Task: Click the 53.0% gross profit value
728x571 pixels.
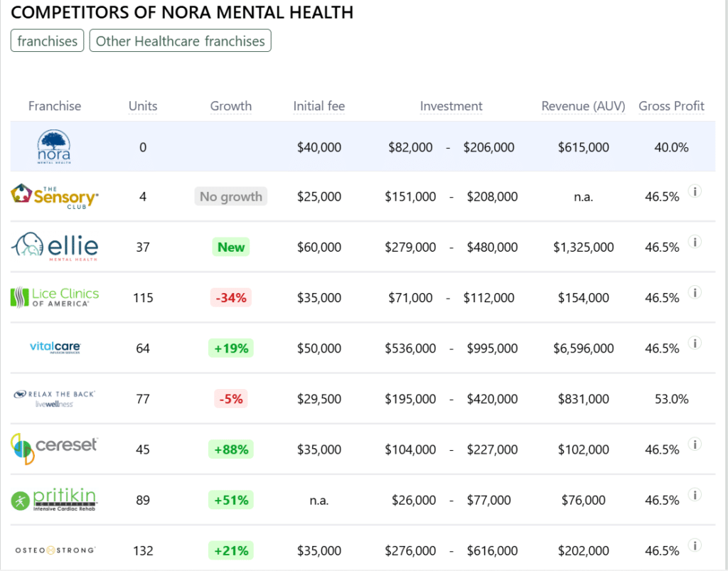Action: (x=671, y=399)
